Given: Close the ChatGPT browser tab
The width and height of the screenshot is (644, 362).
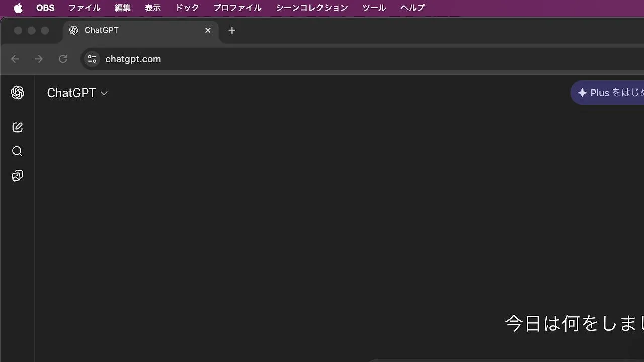Looking at the screenshot, I should click(208, 30).
